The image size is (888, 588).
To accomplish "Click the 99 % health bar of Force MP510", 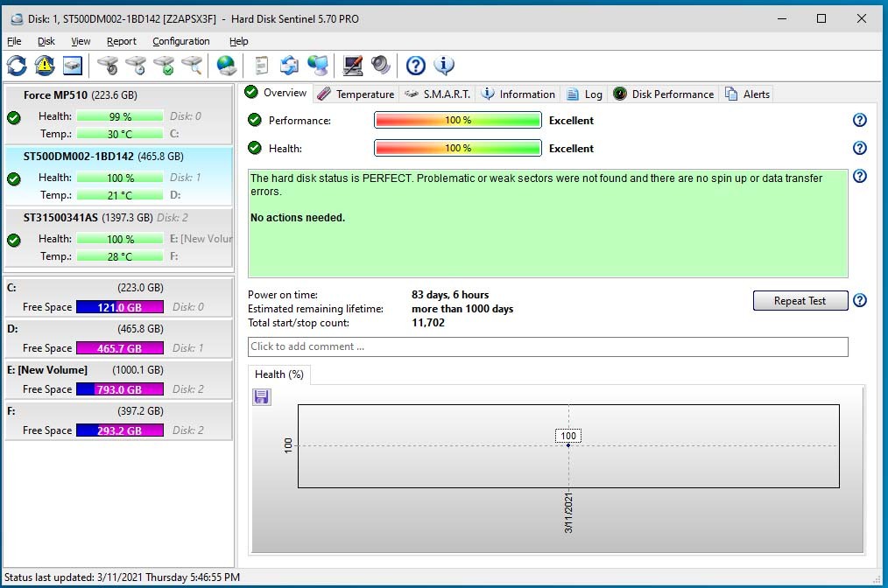I will point(120,116).
